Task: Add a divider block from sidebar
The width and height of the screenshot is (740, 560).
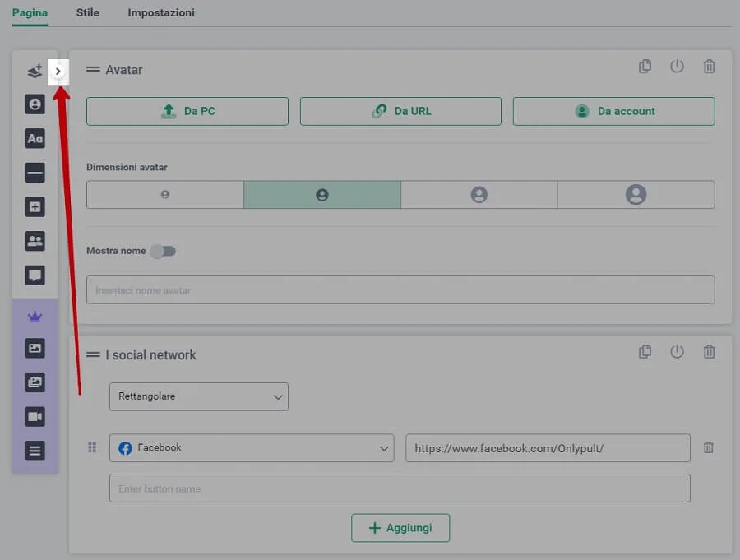Action: pos(35,173)
